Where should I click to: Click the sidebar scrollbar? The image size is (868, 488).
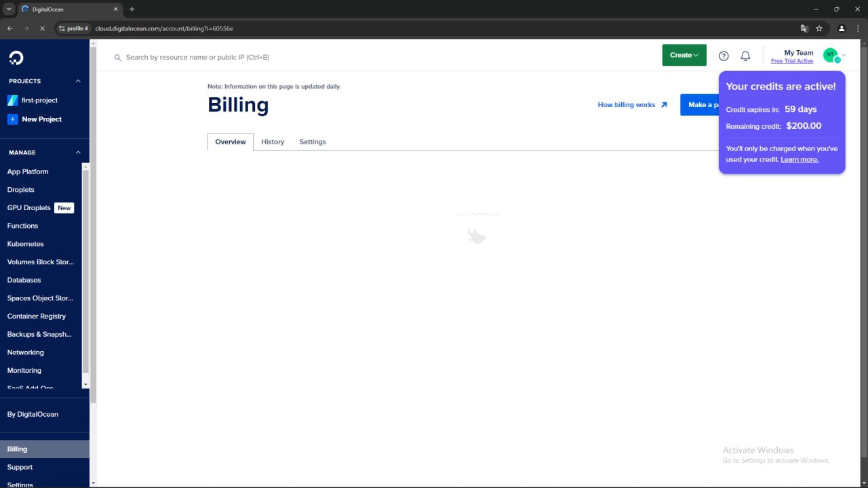[x=87, y=271]
